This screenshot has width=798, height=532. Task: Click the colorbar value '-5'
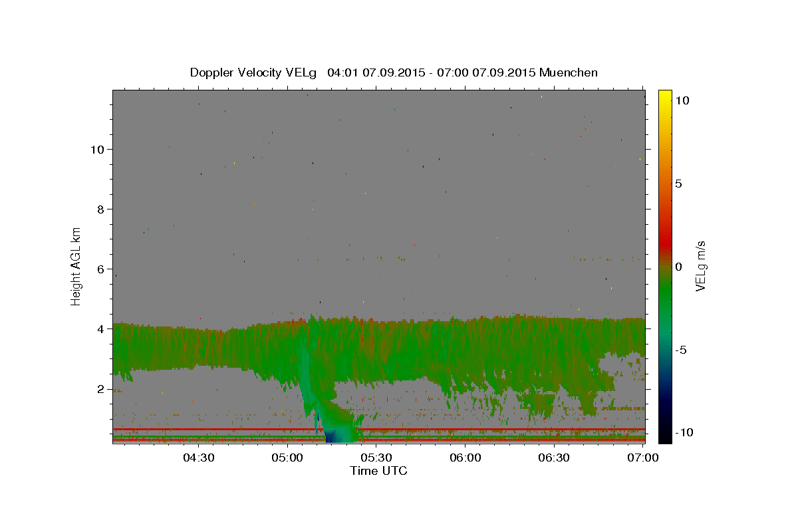pos(680,350)
